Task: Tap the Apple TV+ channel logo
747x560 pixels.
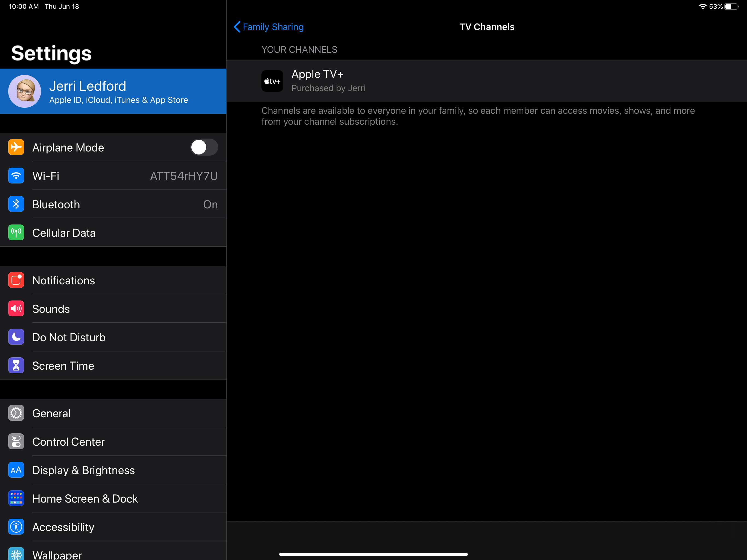Action: (272, 81)
